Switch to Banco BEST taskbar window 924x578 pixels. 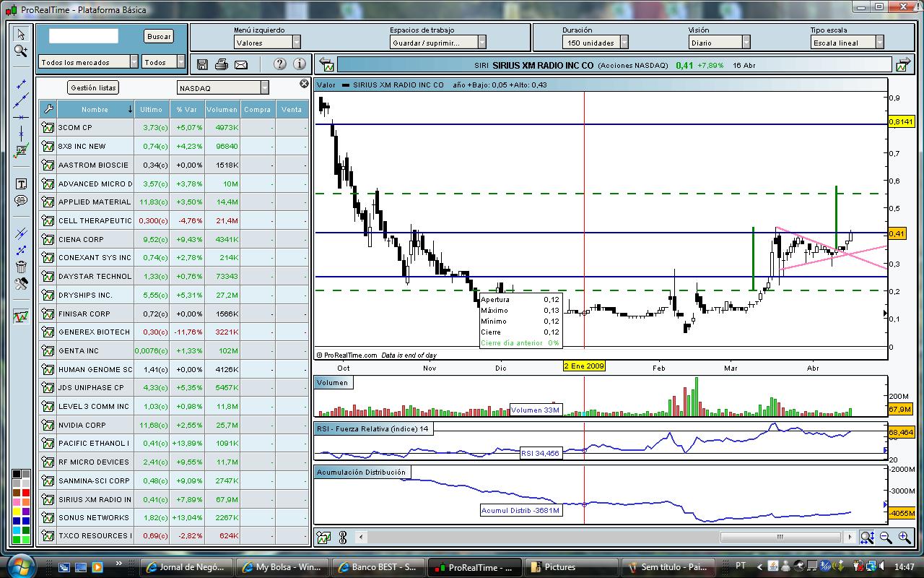click(378, 567)
